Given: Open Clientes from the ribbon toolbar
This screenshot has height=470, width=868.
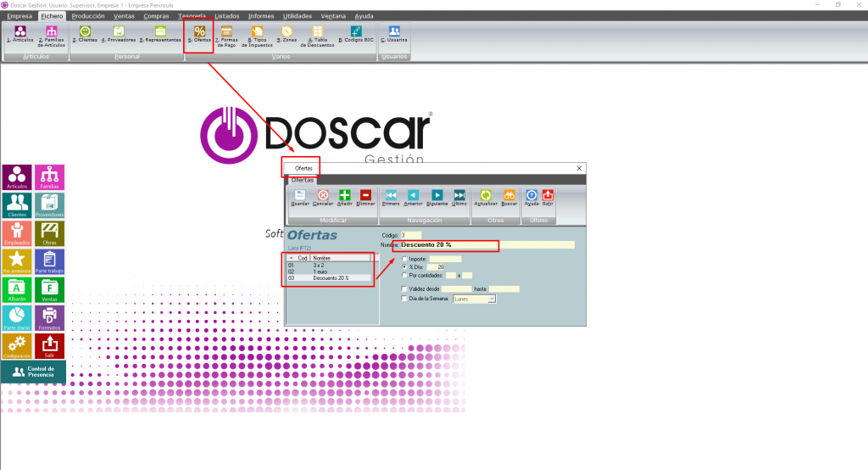Looking at the screenshot, I should pos(85,35).
